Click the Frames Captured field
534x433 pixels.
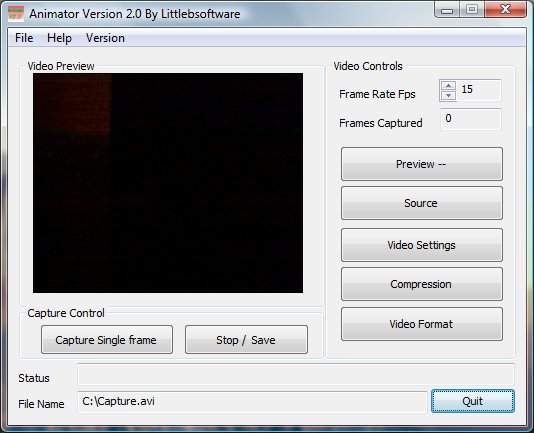pyautogui.click(x=471, y=119)
